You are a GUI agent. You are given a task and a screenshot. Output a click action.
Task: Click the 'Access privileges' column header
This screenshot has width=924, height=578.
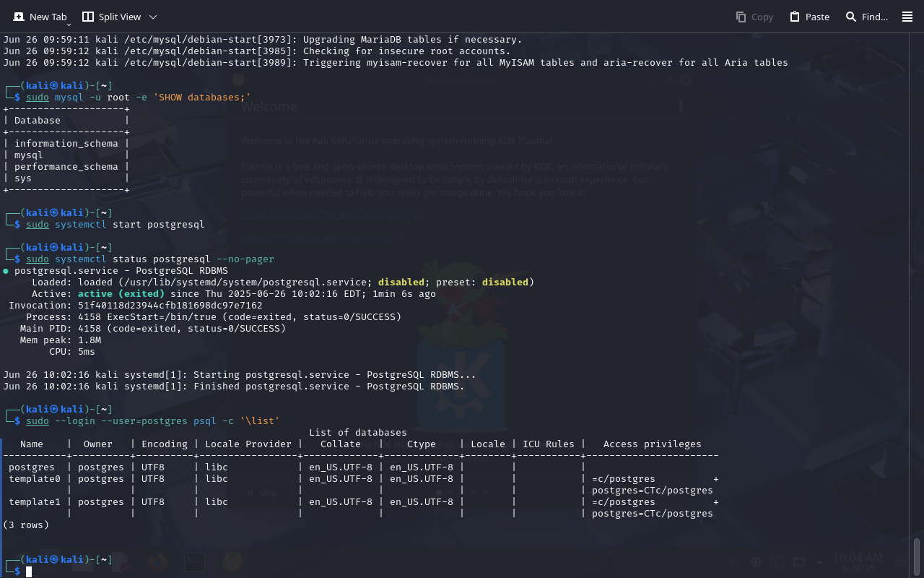click(x=653, y=444)
